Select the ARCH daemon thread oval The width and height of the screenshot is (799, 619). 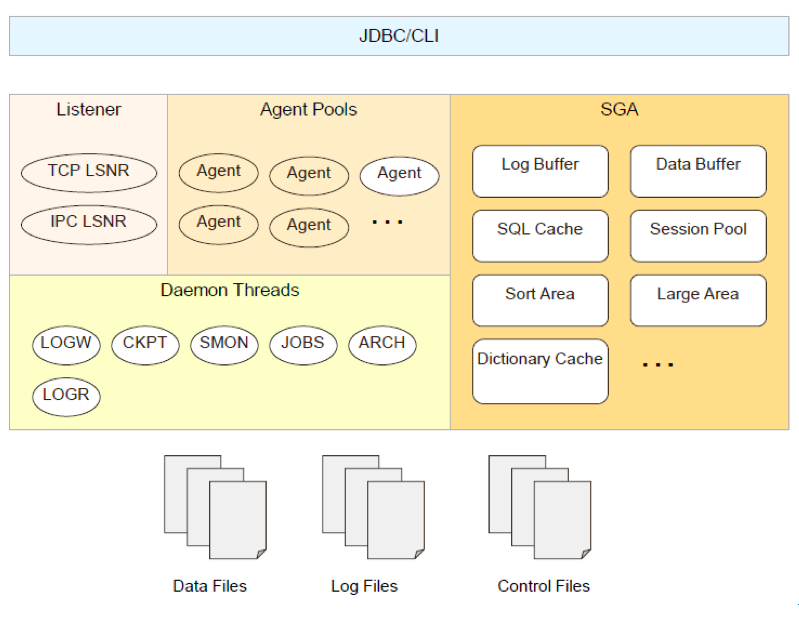(x=382, y=344)
